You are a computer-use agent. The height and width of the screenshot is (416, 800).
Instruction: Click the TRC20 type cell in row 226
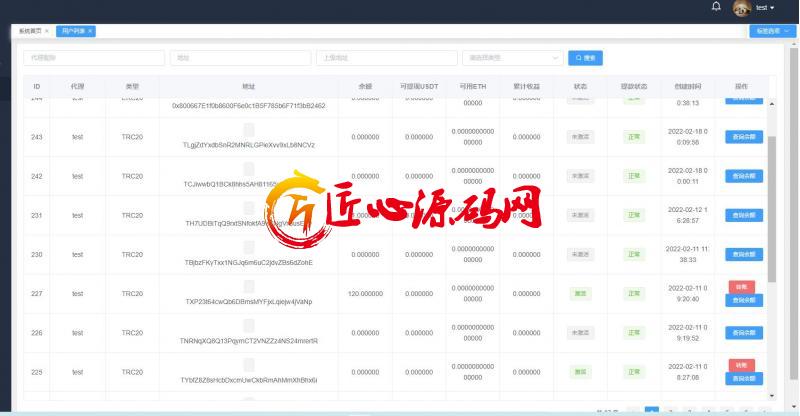[132, 333]
